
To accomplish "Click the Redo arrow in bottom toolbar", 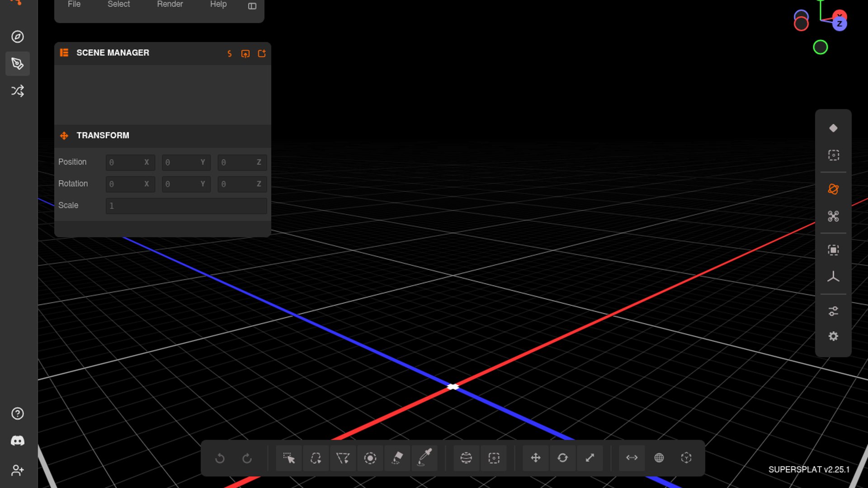I will pyautogui.click(x=247, y=458).
